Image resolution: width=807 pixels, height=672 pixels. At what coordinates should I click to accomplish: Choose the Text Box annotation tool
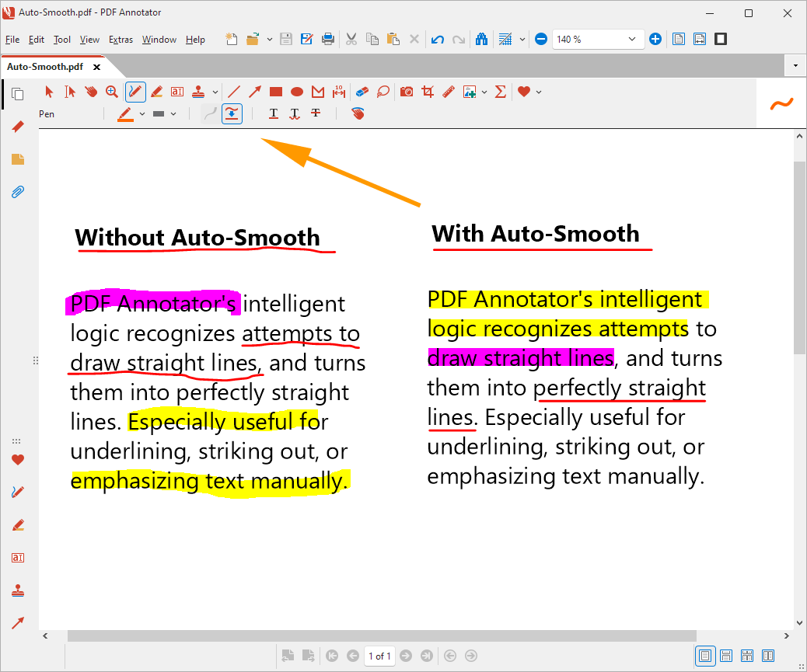point(176,92)
